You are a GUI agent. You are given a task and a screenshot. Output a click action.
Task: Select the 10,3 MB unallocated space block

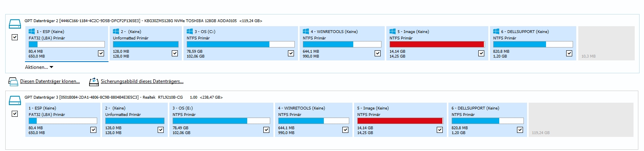(606, 43)
